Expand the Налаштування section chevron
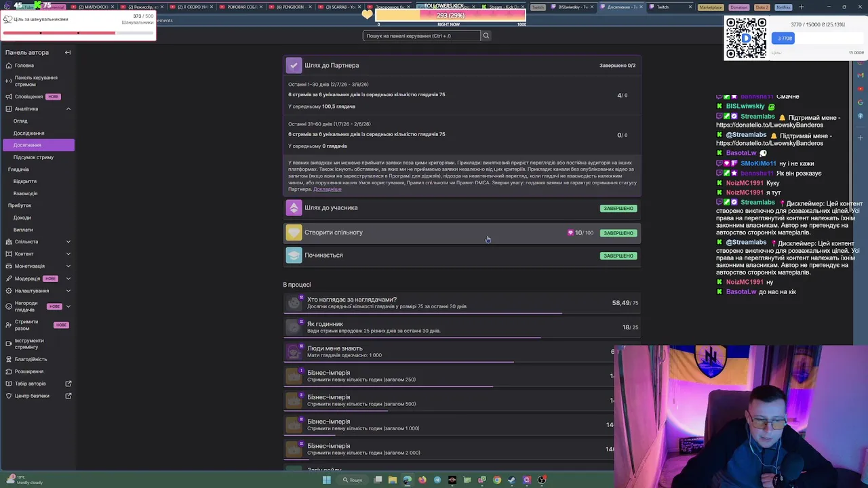 (x=68, y=291)
